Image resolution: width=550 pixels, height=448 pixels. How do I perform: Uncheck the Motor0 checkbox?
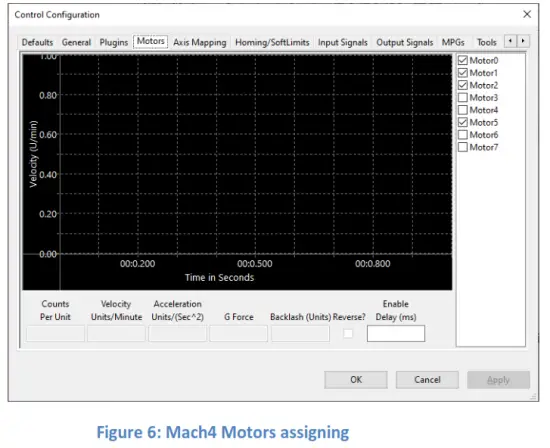click(x=463, y=60)
